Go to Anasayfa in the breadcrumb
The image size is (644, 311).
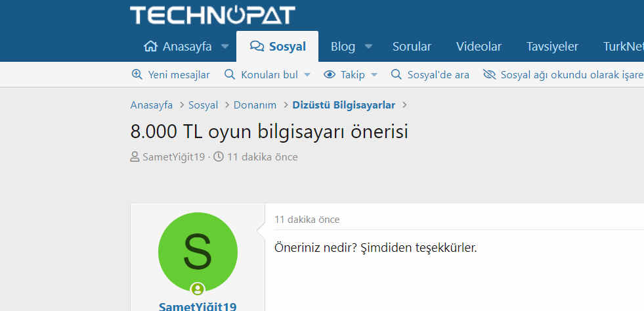coord(151,105)
